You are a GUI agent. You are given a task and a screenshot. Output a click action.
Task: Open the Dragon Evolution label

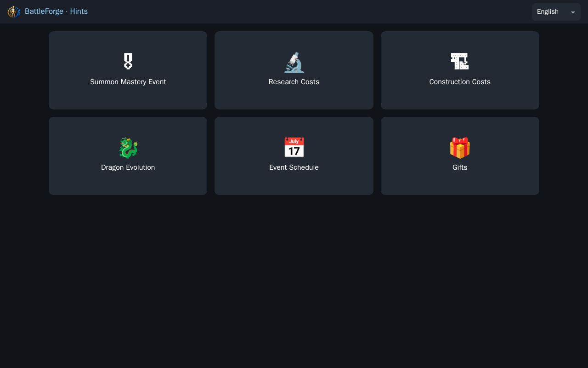(x=128, y=167)
